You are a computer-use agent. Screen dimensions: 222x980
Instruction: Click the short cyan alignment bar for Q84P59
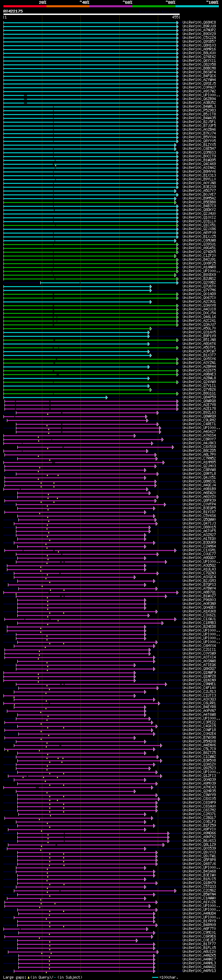pos(56,397)
